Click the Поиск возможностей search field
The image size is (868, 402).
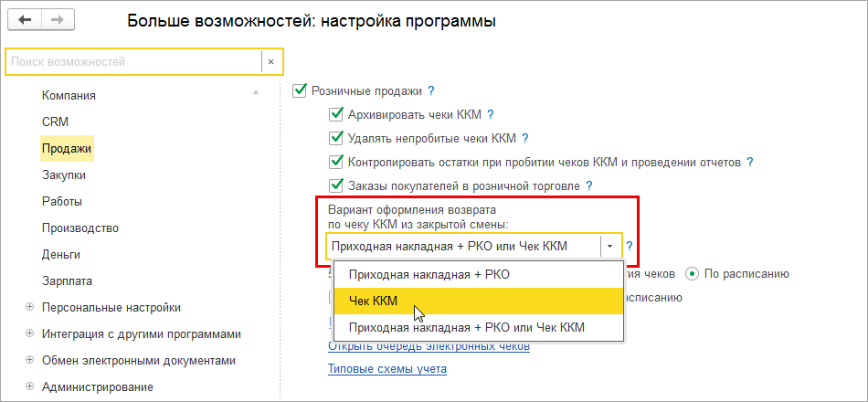pos(132,62)
